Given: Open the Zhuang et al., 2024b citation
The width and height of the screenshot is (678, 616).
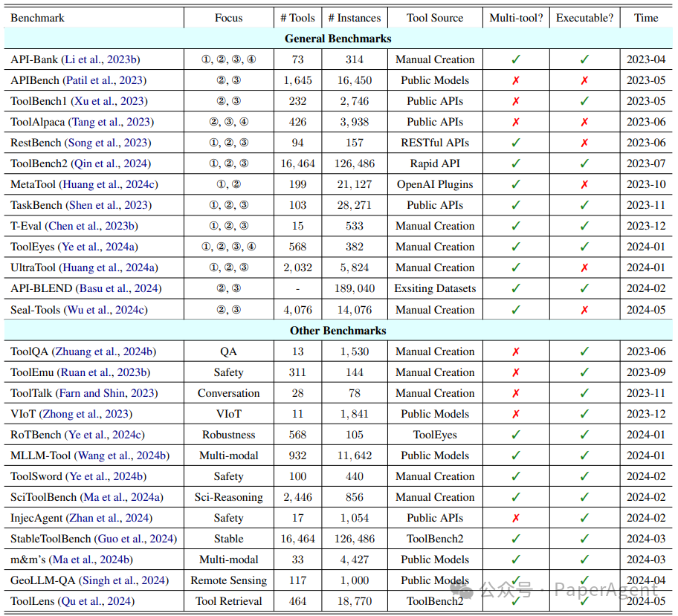Looking at the screenshot, I should (106, 351).
